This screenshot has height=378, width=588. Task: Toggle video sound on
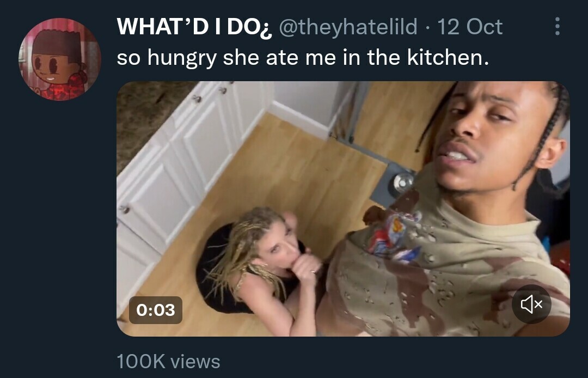click(x=531, y=304)
